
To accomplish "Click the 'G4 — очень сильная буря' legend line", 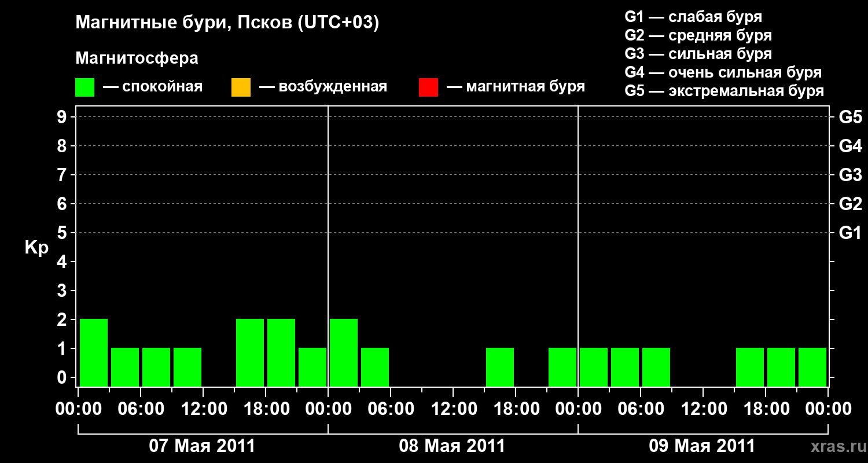I will click(x=723, y=72).
